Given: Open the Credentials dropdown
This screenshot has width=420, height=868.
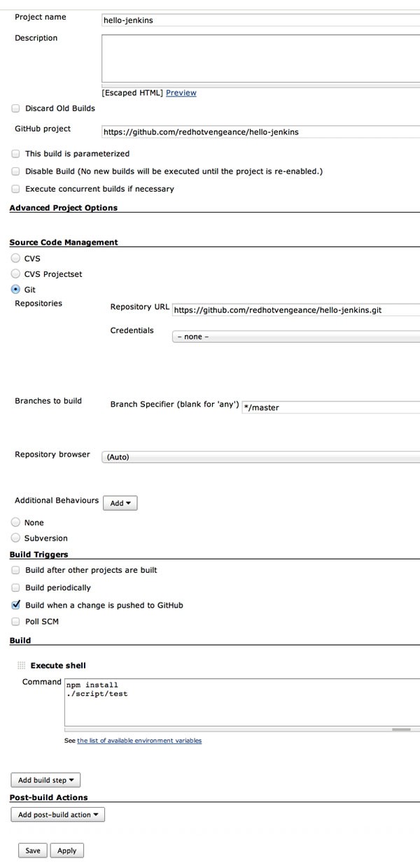Looking at the screenshot, I should tap(296, 336).
